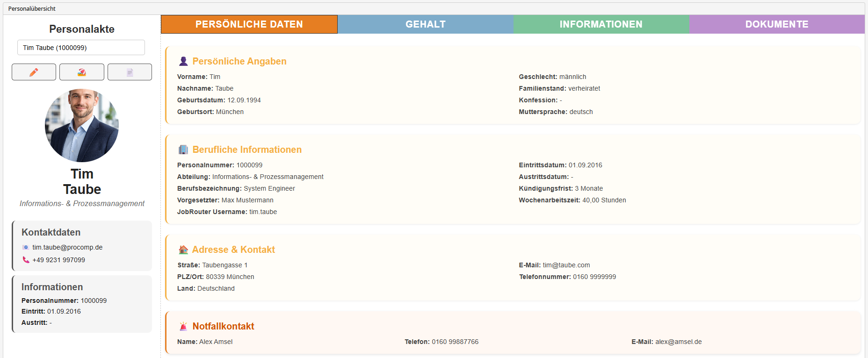The image size is (868, 358).
Task: Click the person icon beside Persönliche Angaben
Action: click(x=183, y=61)
